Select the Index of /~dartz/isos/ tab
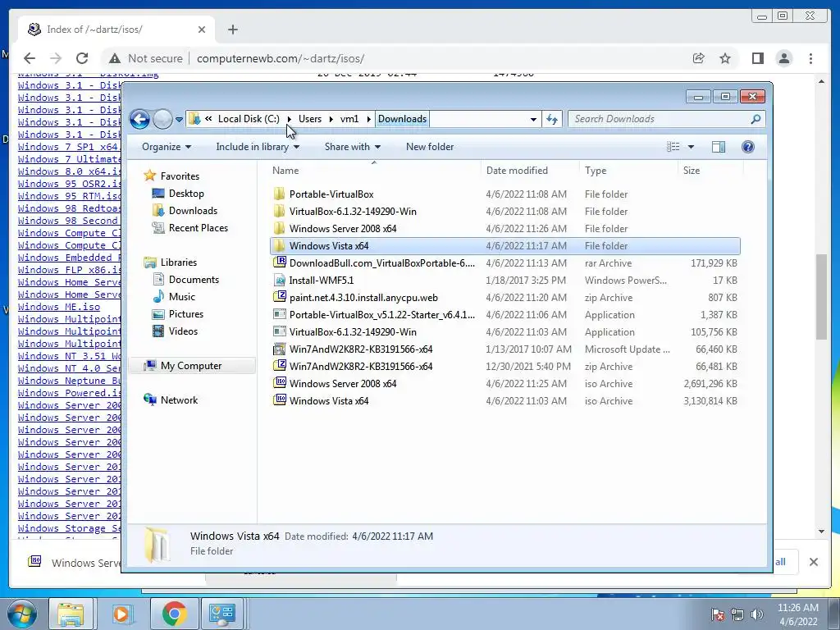 coord(116,30)
